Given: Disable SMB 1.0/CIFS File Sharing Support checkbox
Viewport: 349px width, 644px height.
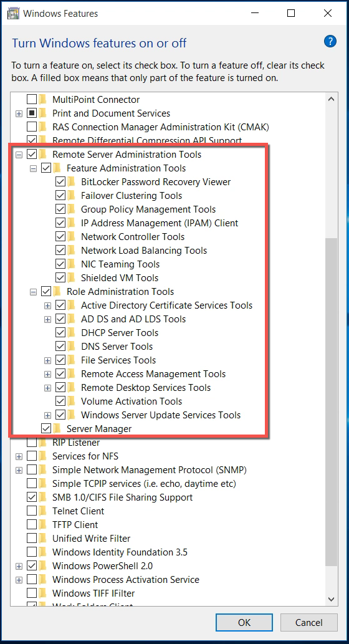Looking at the screenshot, I should coord(32,497).
